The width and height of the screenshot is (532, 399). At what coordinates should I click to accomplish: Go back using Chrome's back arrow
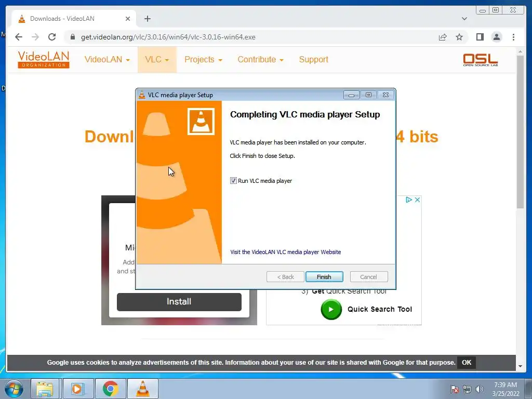pos(19,37)
